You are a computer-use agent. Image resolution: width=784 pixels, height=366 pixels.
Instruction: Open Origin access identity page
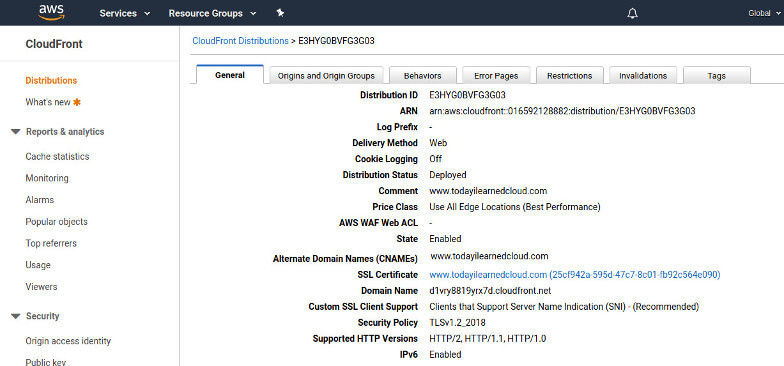coord(68,341)
